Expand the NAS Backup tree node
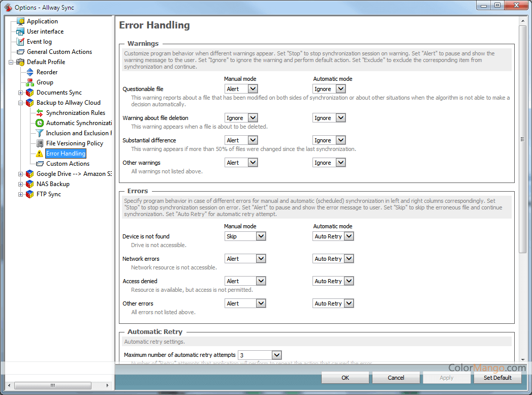 [21, 184]
